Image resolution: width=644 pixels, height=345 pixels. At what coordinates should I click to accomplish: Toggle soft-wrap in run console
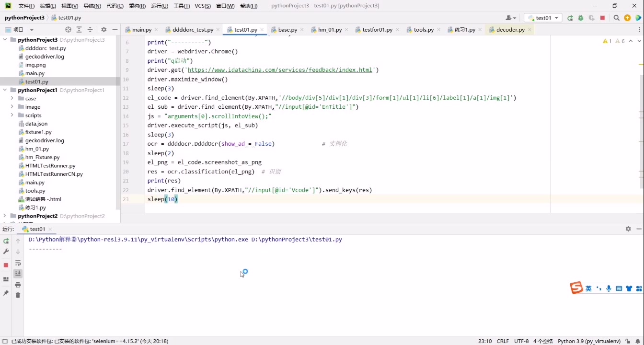point(18,263)
